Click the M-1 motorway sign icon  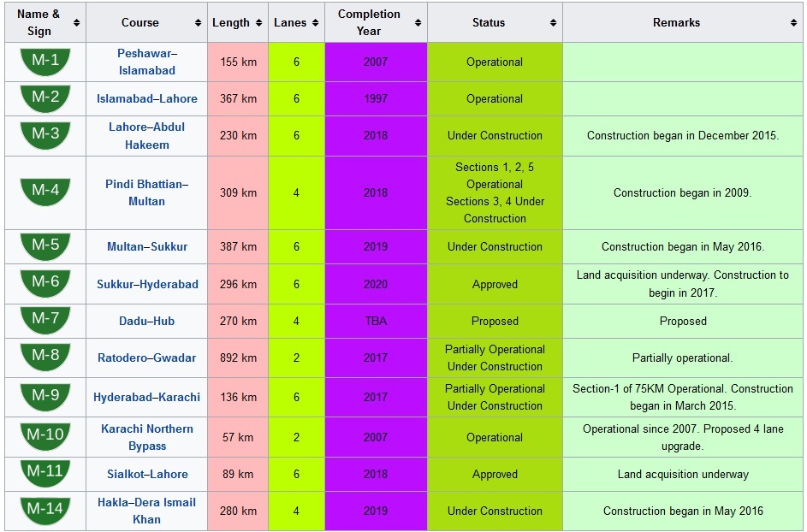pos(45,62)
